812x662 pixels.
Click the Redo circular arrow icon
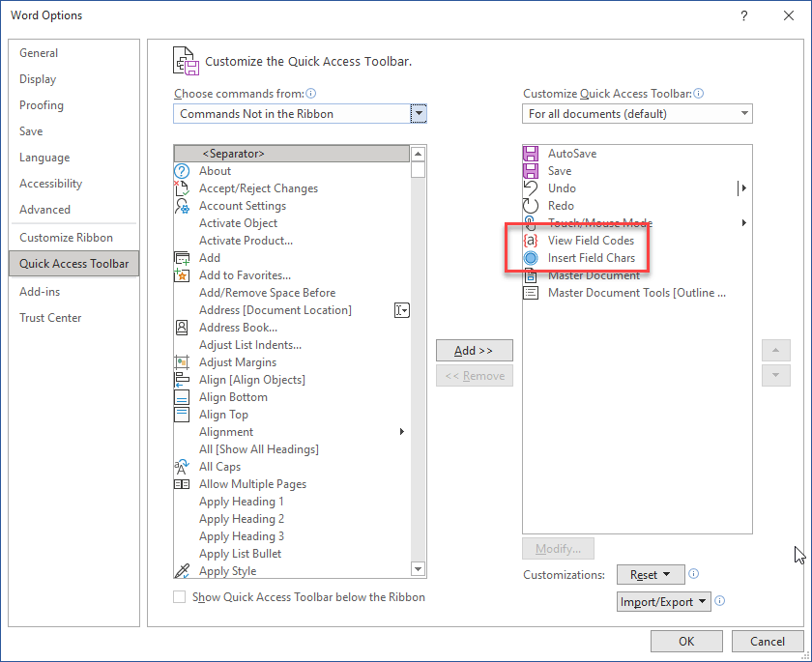tap(531, 206)
